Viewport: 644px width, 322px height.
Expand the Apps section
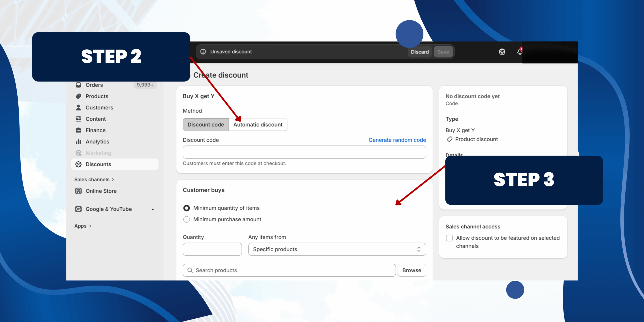(x=83, y=226)
